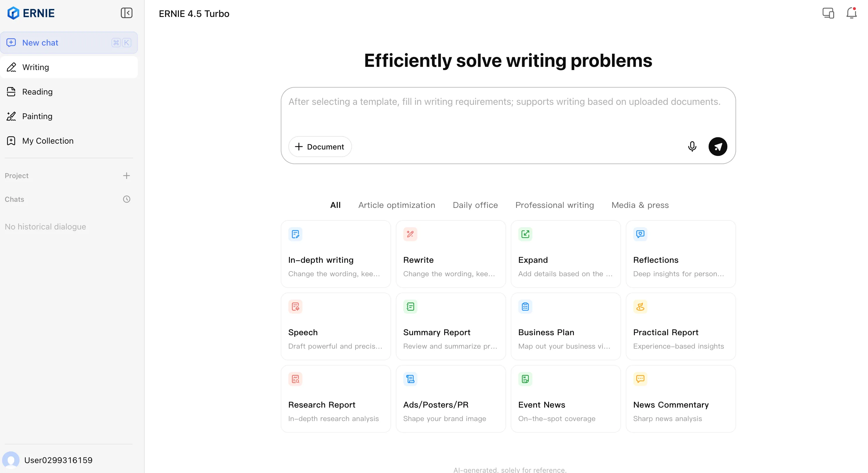Collapse the sidebar with the panel icon
Viewport: 868px width, 473px height.
coord(126,13)
